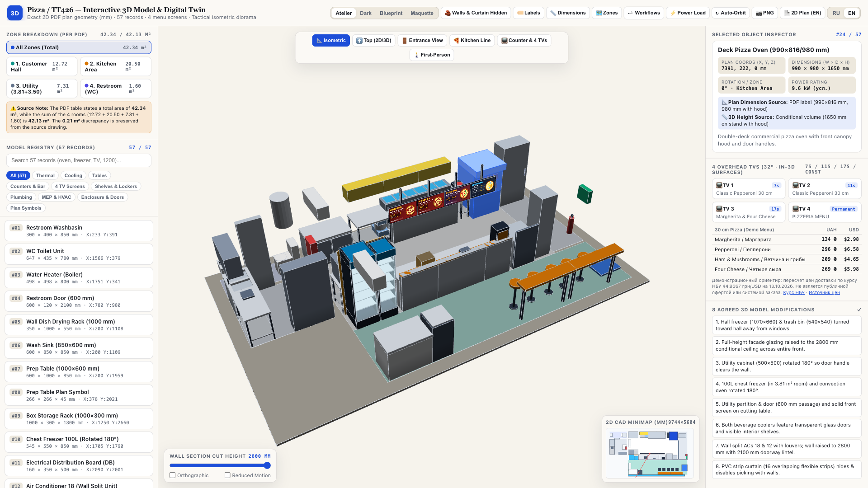The image size is (868, 488).
Task: Switch to Top (2D/3D) view
Action: point(374,41)
